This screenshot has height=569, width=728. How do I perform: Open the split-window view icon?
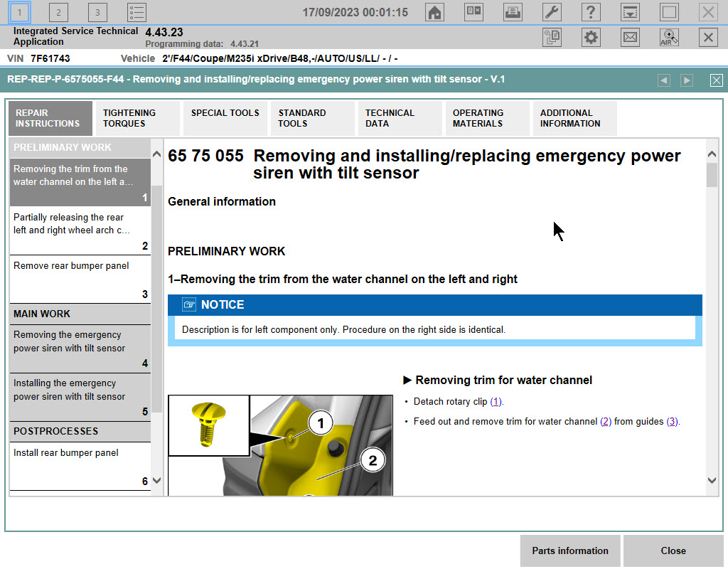tap(473, 11)
